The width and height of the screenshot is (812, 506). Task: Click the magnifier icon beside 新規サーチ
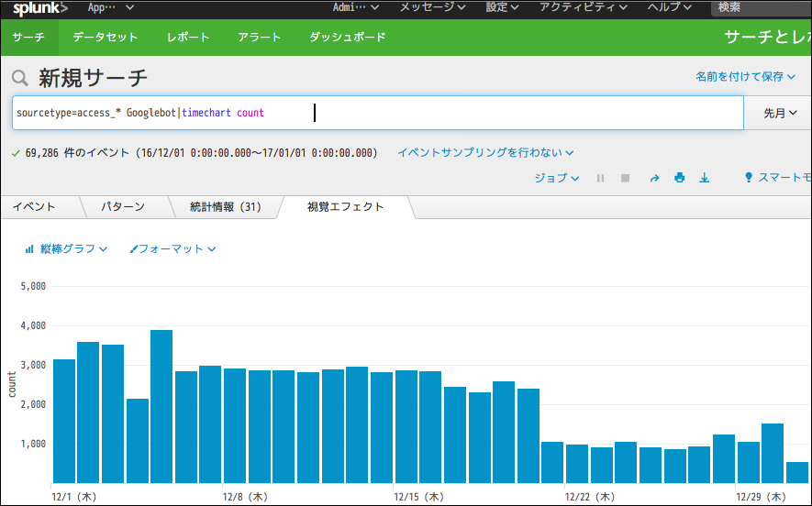tap(20, 79)
